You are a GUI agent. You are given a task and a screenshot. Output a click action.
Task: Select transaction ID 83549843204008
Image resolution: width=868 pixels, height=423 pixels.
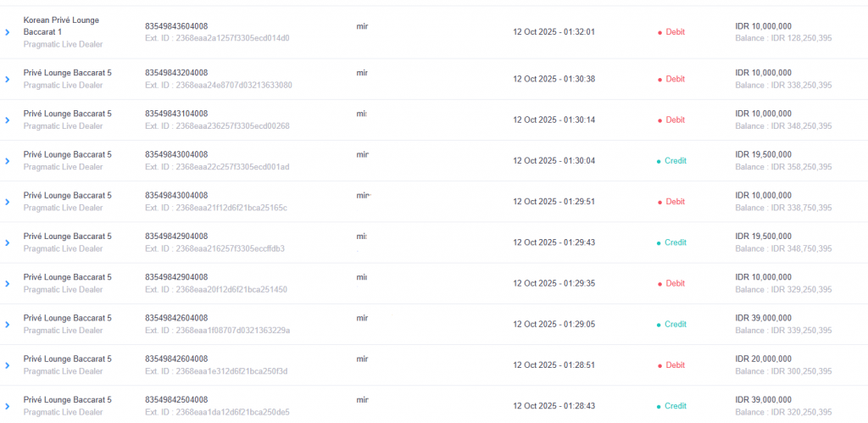coord(175,73)
